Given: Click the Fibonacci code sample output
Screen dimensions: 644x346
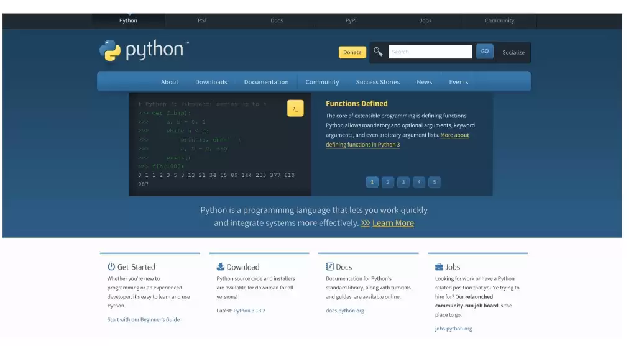Looking at the screenshot, I should point(216,180).
